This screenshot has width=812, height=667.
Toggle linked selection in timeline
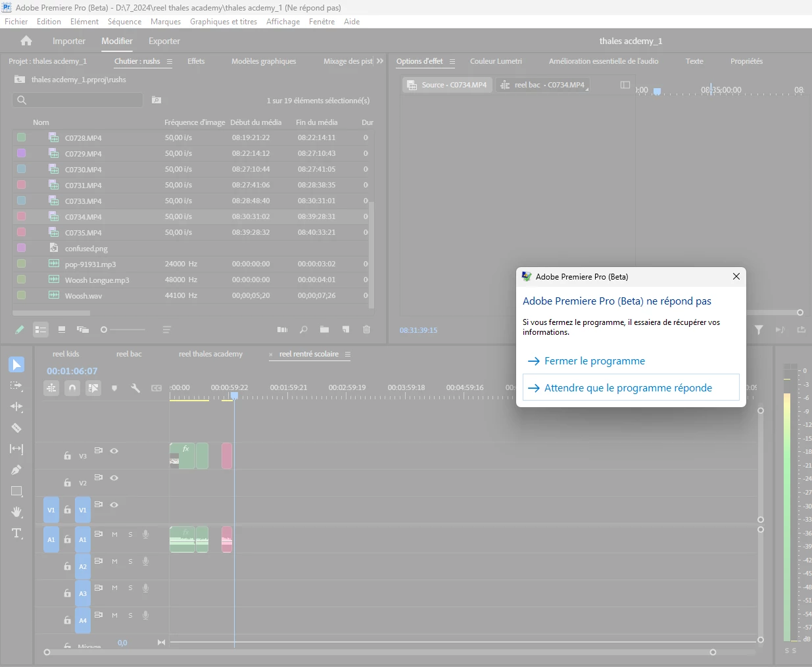tap(93, 388)
